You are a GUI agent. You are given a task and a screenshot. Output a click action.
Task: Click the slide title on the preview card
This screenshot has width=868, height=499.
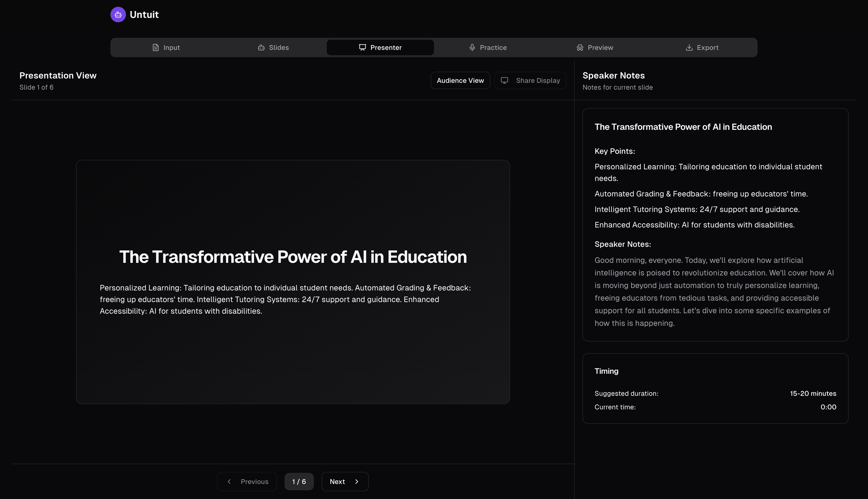tap(293, 257)
